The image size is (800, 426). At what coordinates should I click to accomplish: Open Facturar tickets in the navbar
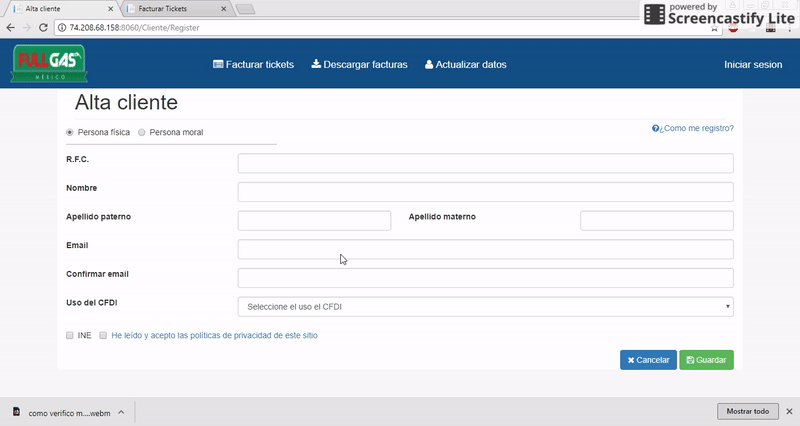[254, 64]
